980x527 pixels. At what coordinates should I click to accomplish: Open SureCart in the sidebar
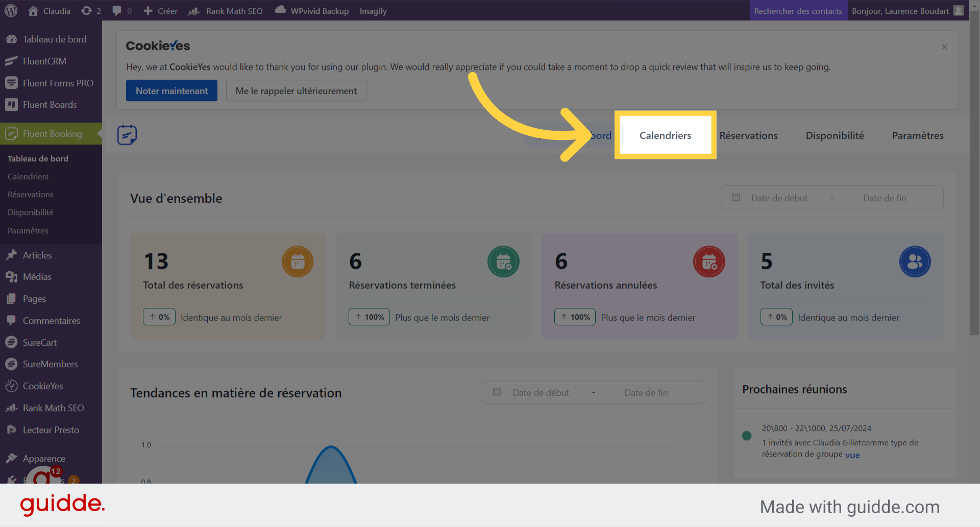coord(51,343)
